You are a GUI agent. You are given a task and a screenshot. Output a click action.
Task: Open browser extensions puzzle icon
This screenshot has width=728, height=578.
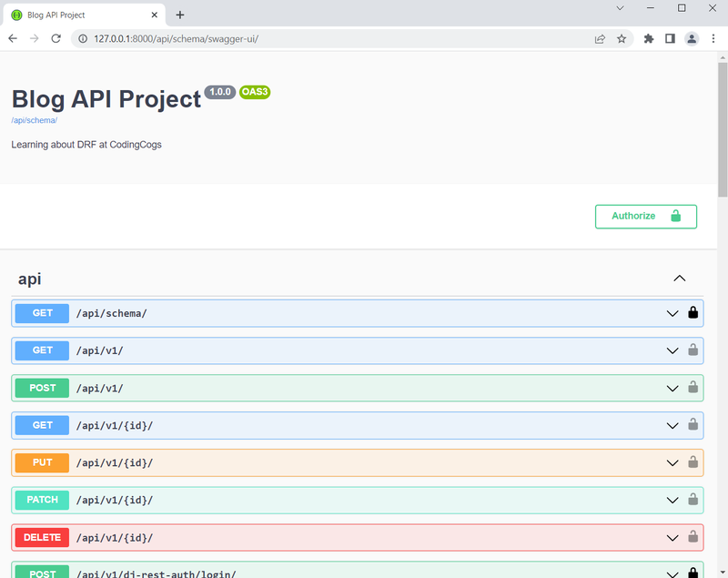649,39
